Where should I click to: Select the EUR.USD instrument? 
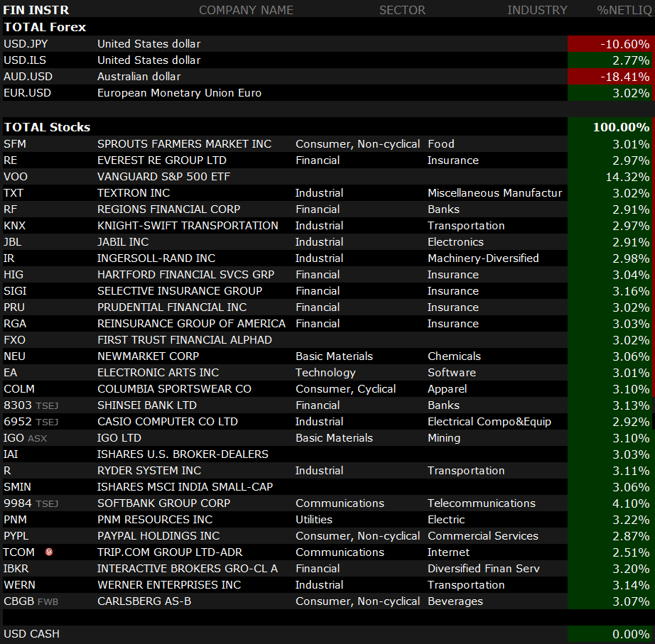coord(27,93)
